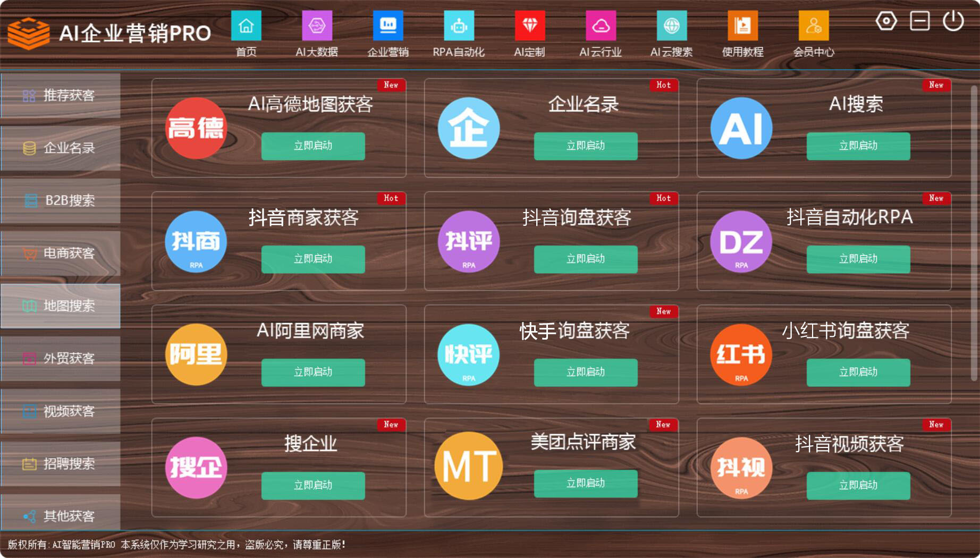This screenshot has height=558, width=980.
Task: Click the red 高德 circle logo
Action: coord(196,128)
